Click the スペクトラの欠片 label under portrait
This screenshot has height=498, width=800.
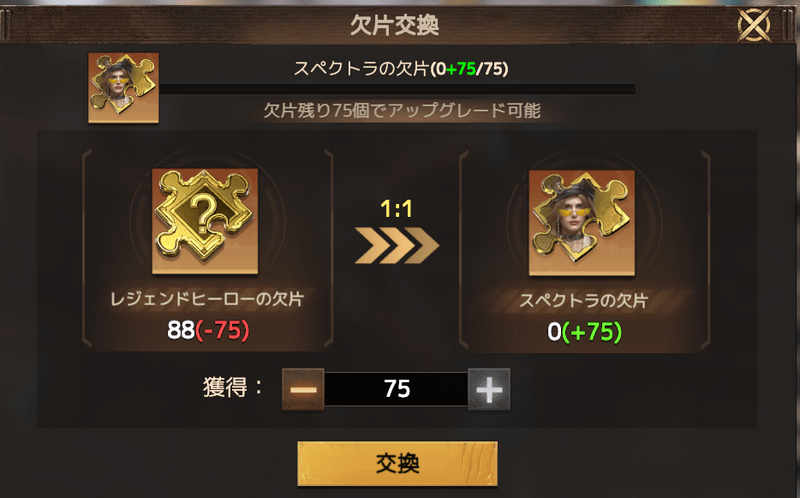point(584,301)
